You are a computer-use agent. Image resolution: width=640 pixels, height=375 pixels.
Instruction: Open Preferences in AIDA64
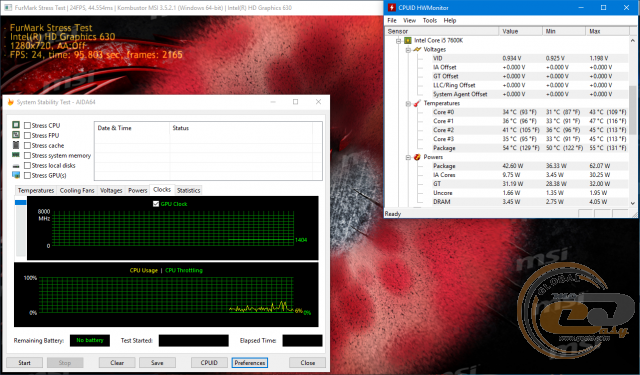coord(250,363)
